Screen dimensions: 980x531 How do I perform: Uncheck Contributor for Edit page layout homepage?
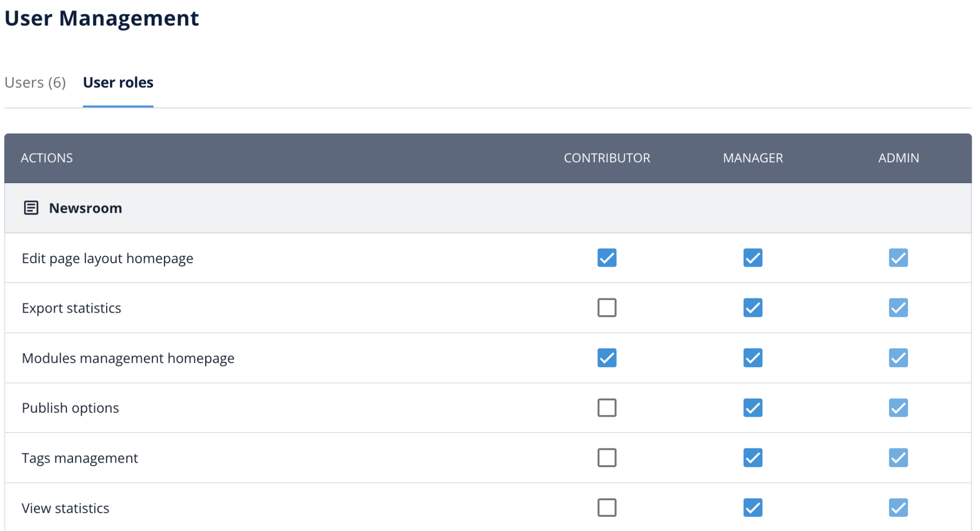click(606, 258)
